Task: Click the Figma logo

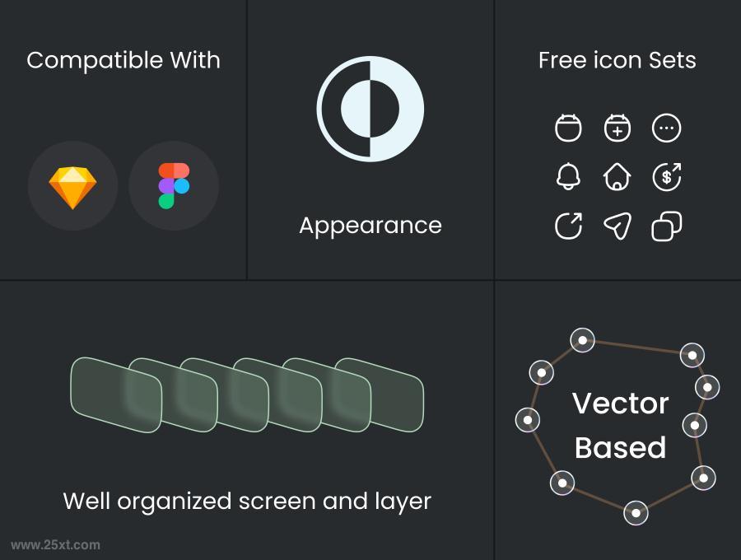Action: tap(174, 186)
